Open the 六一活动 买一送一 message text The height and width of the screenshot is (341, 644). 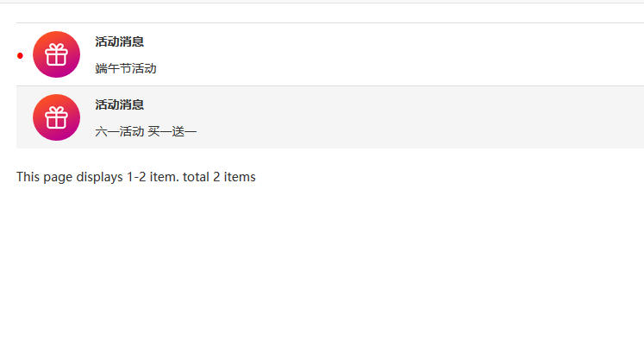point(146,131)
